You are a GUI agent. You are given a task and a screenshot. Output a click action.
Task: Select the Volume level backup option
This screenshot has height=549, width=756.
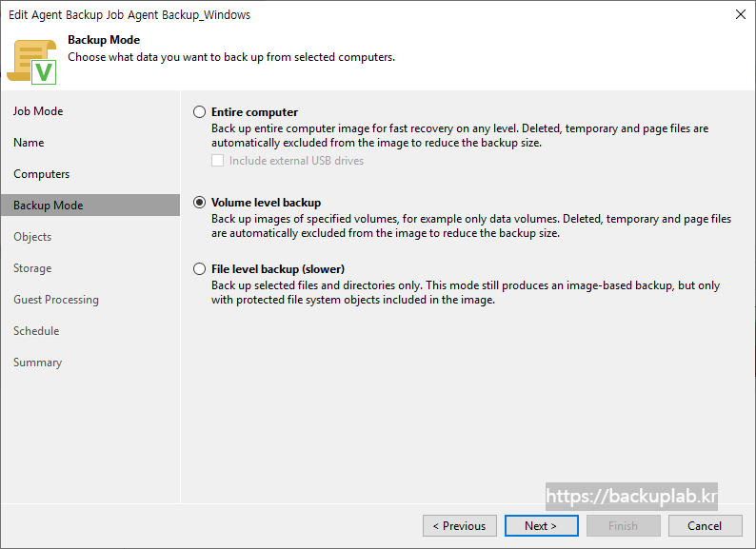point(199,203)
